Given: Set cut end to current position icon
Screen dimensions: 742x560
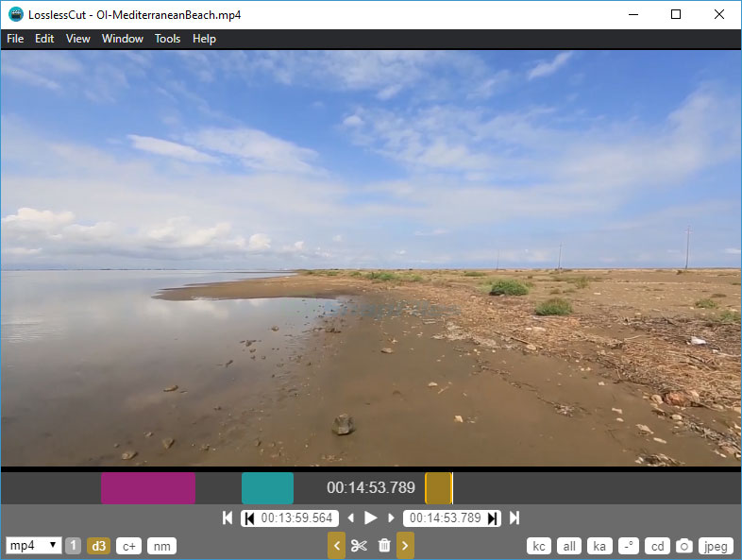Looking at the screenshot, I should coord(492,518).
